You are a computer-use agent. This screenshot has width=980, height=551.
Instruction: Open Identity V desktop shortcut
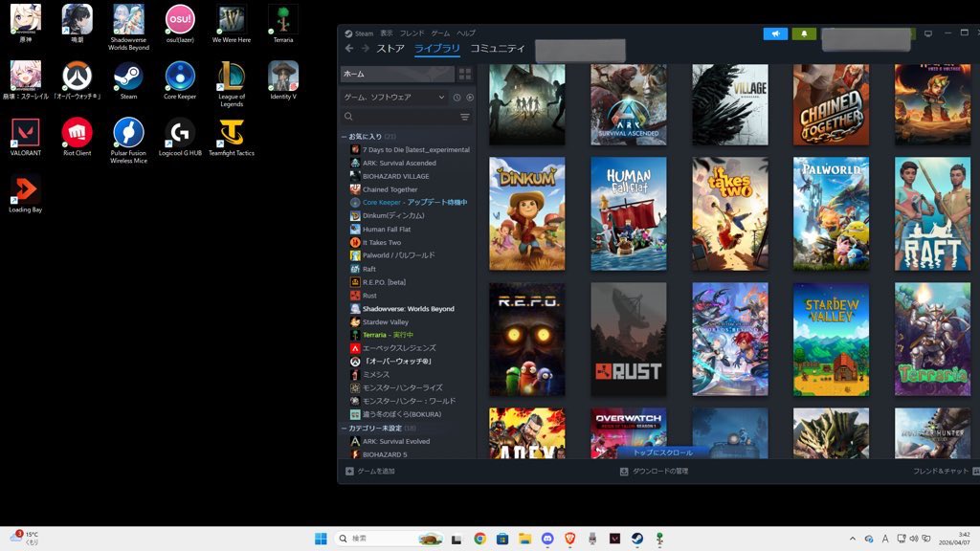(283, 80)
